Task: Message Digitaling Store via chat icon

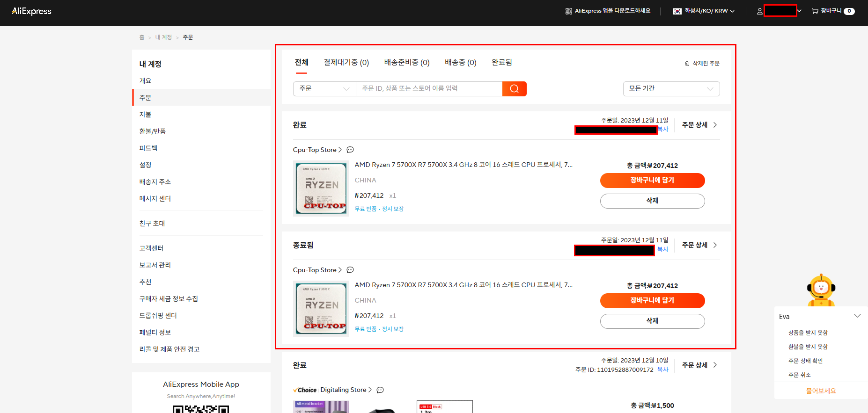Action: [380, 390]
